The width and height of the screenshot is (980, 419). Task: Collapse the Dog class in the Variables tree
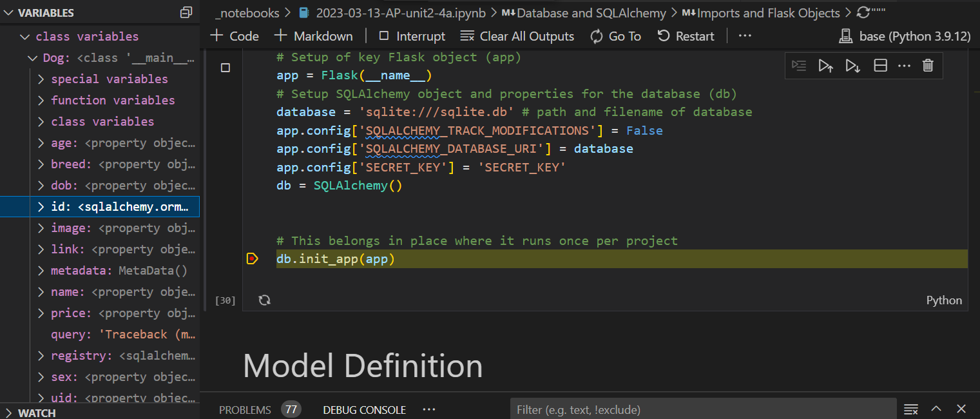click(32, 57)
